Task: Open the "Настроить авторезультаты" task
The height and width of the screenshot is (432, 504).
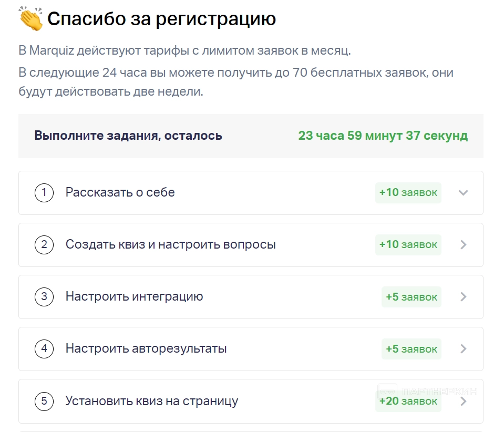Action: [x=146, y=349]
